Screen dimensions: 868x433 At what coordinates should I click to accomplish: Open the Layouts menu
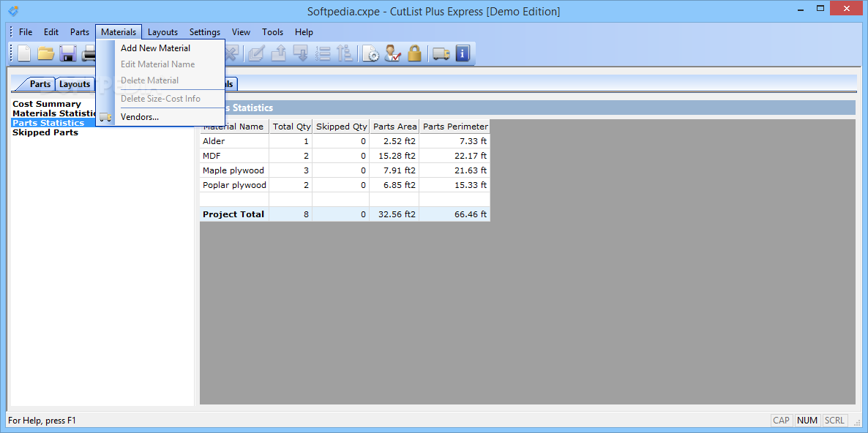pos(162,32)
